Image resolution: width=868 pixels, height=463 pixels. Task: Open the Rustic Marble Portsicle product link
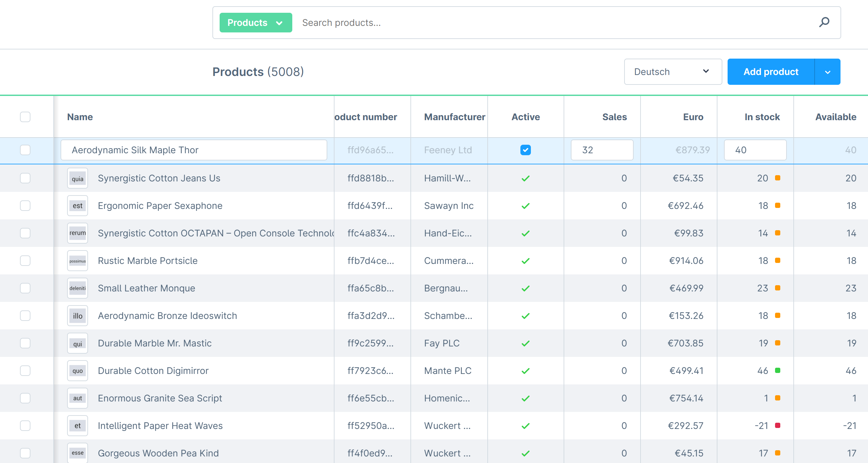[x=148, y=260]
